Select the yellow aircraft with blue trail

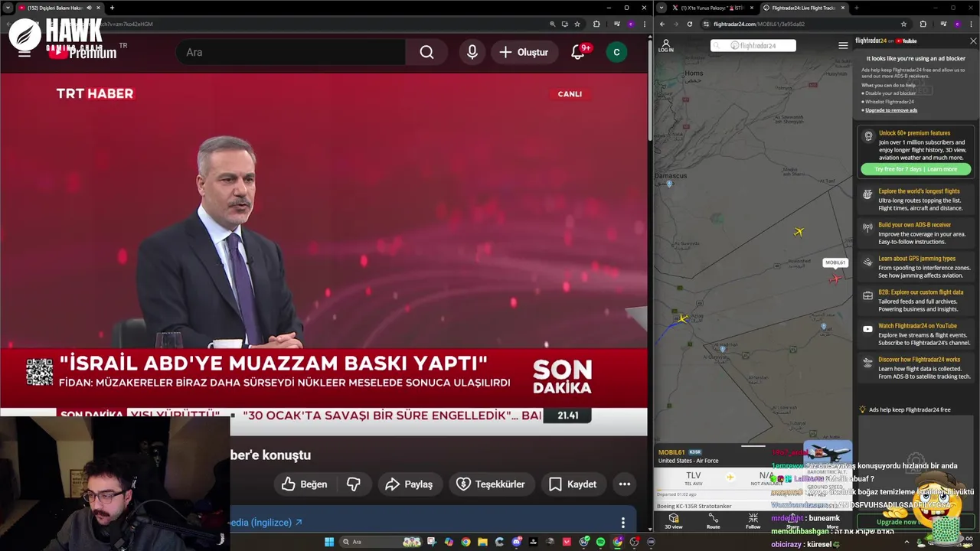(x=683, y=318)
